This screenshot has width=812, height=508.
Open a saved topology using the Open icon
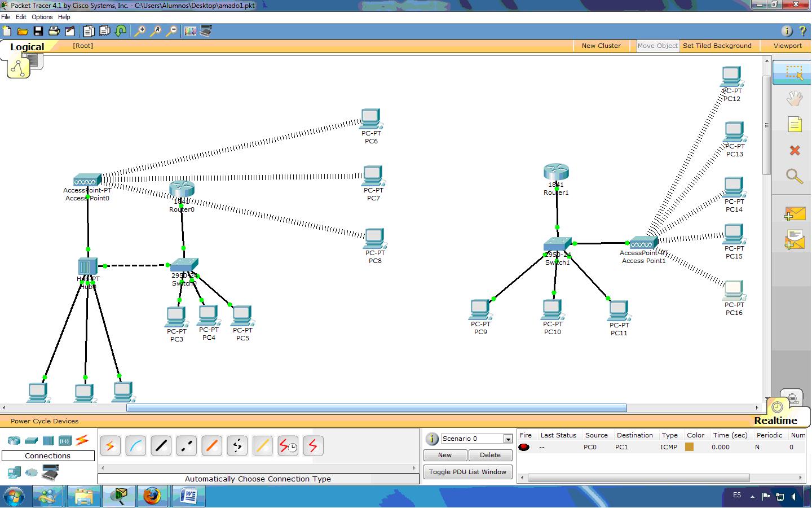click(x=22, y=31)
